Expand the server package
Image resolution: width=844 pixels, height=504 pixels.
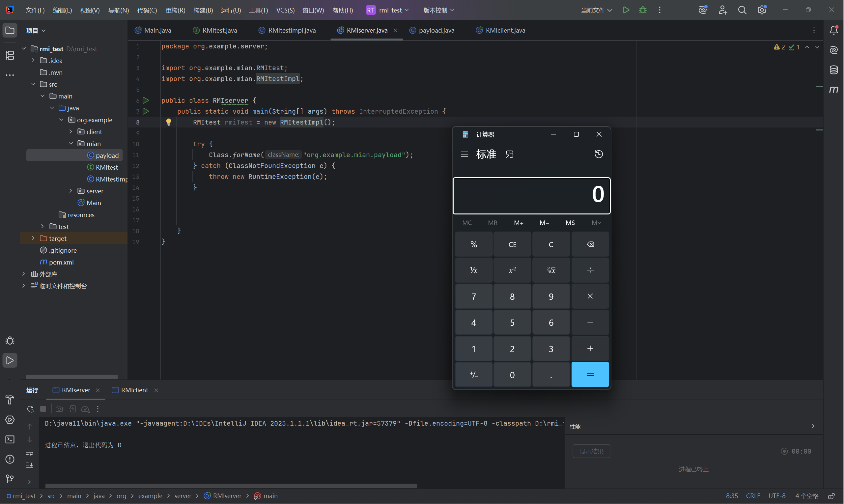point(70,191)
